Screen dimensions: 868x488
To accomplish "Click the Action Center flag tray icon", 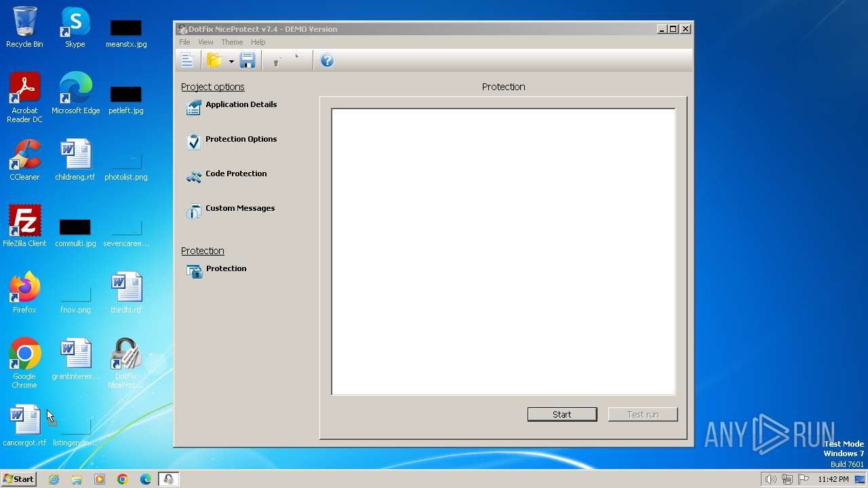I will click(x=804, y=479).
